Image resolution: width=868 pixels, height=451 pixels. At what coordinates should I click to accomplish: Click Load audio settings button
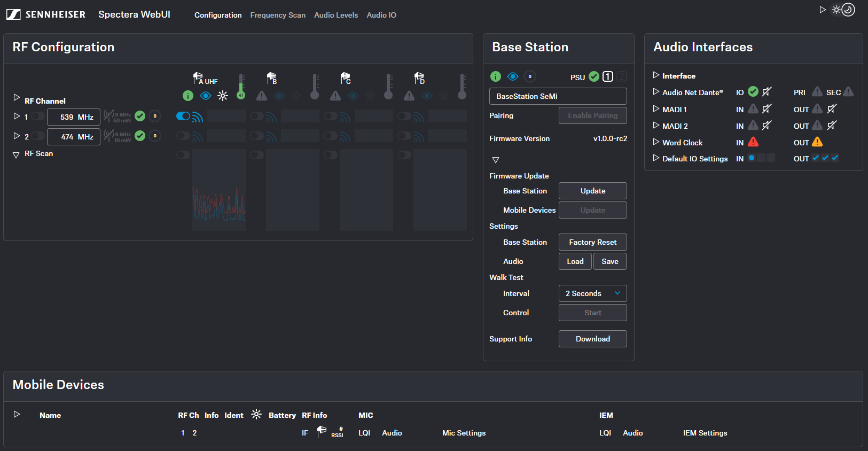click(x=575, y=261)
